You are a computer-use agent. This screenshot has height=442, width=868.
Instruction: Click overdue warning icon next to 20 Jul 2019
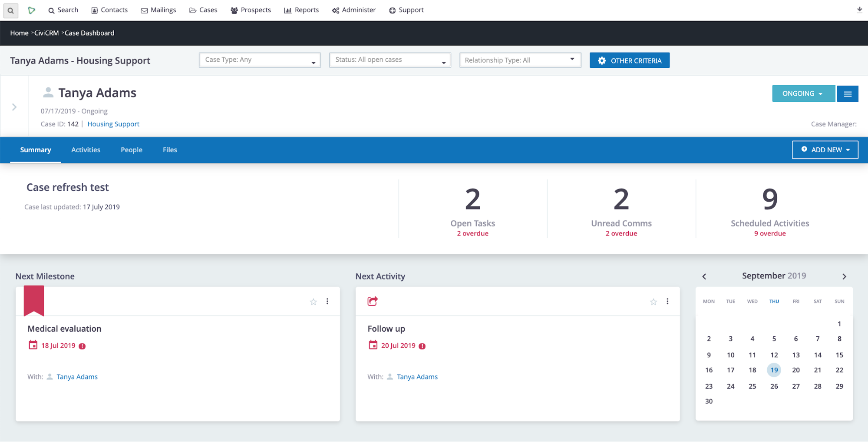point(422,346)
